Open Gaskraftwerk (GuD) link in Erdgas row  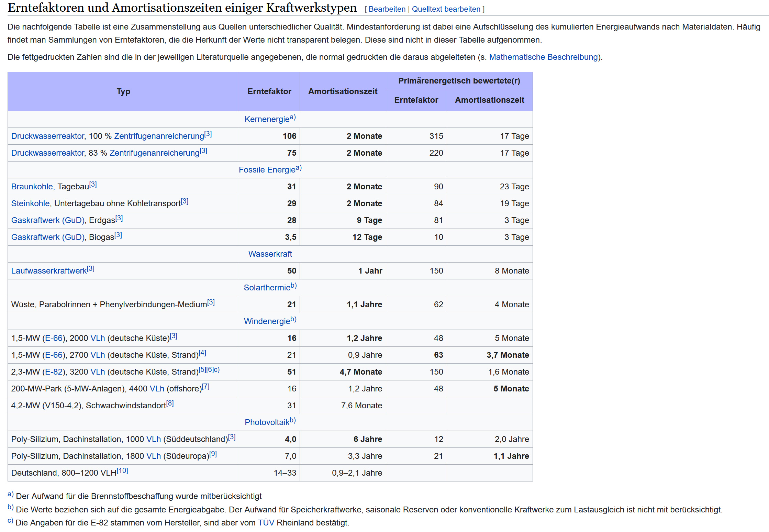(48, 220)
